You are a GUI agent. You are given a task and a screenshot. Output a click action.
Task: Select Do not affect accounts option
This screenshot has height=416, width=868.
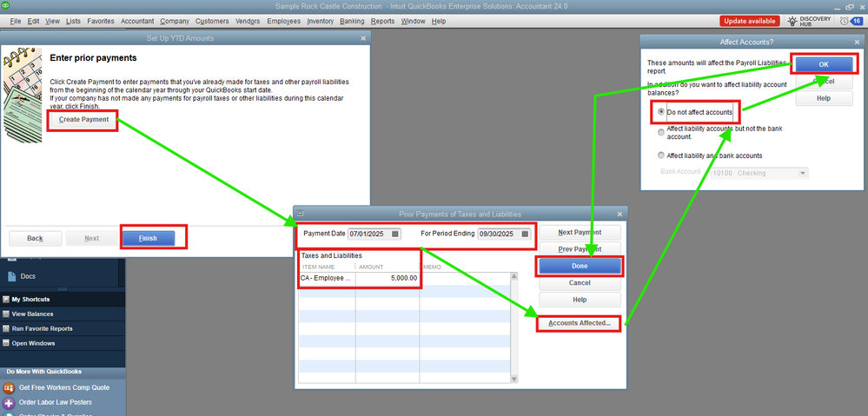[x=661, y=112]
